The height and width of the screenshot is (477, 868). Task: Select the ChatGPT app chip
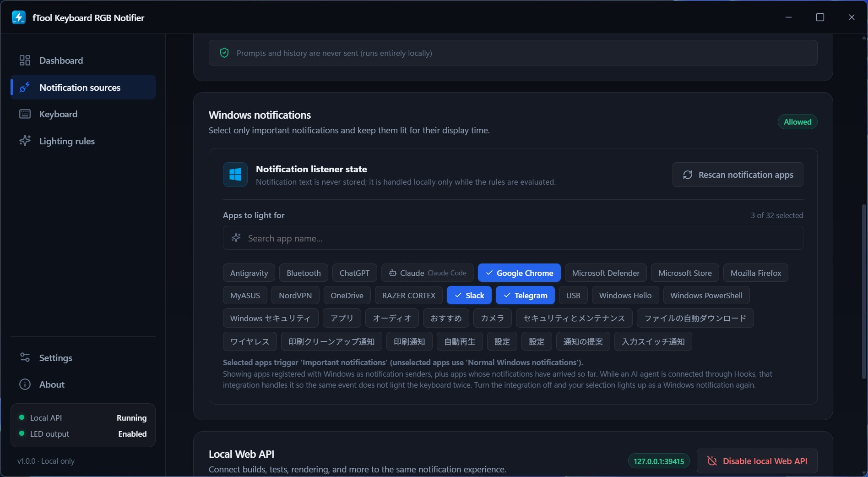(354, 273)
